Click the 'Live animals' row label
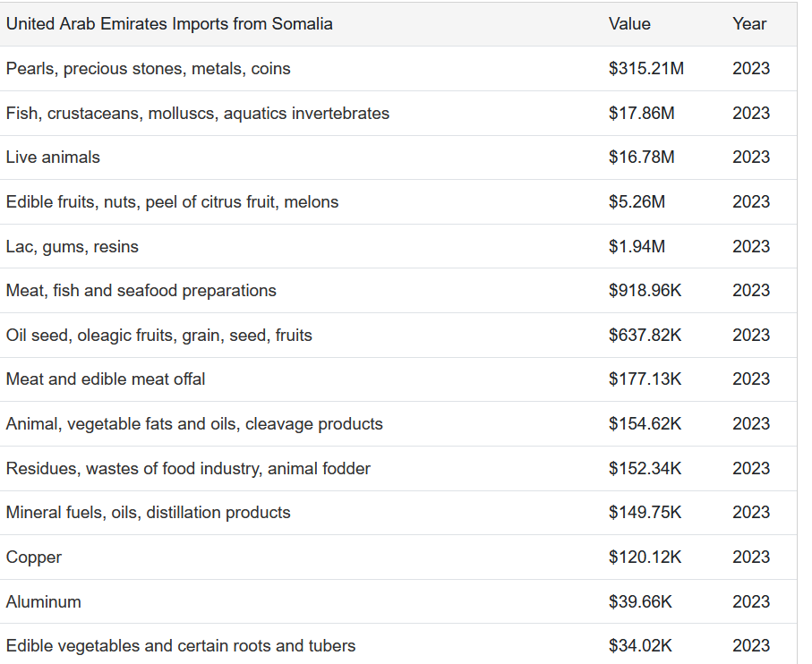 [x=53, y=157]
